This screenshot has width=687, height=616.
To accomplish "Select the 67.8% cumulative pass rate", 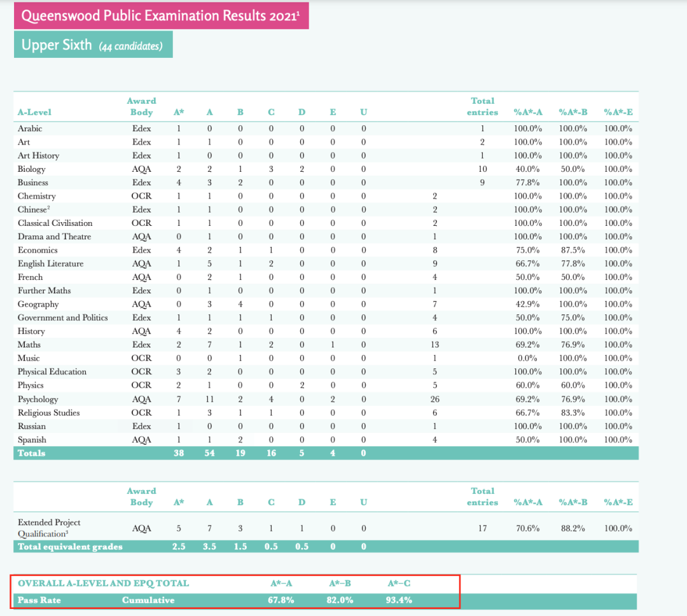I will coord(281,600).
